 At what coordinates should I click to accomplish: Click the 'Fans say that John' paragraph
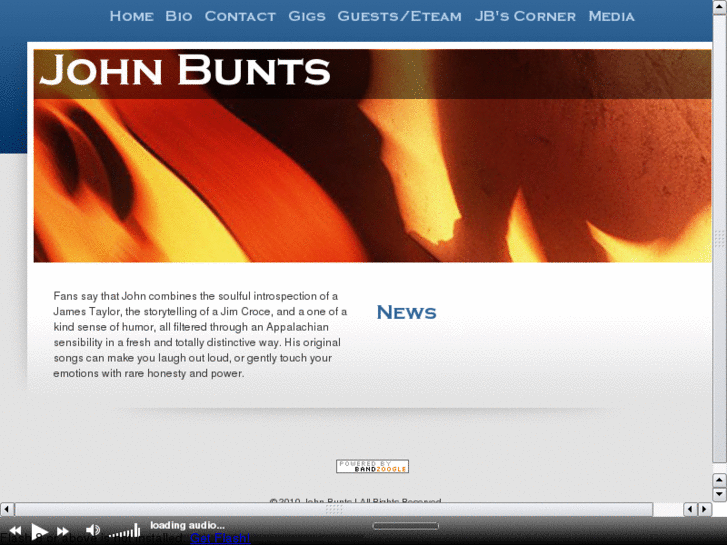click(x=200, y=334)
